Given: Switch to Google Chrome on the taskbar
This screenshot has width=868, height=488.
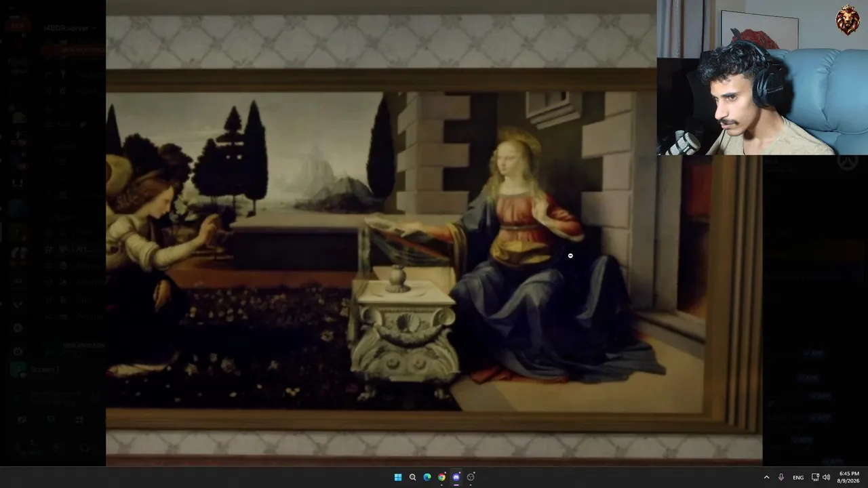Looking at the screenshot, I should 441,477.
